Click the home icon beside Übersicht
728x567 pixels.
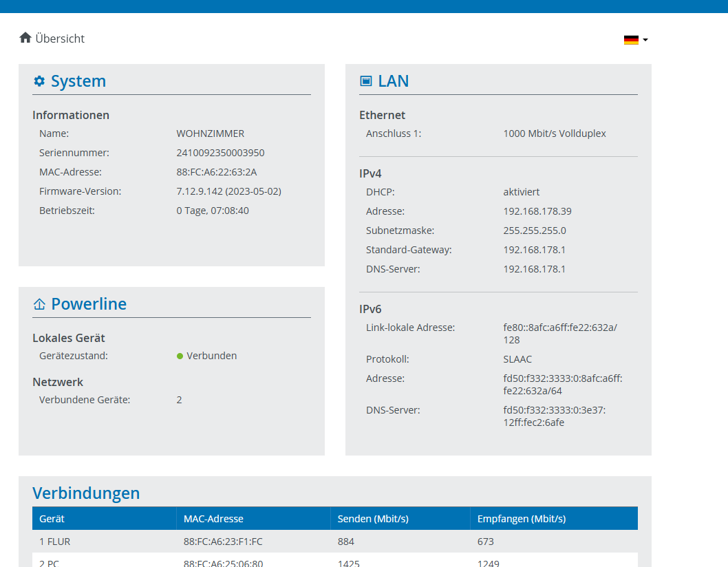click(25, 38)
